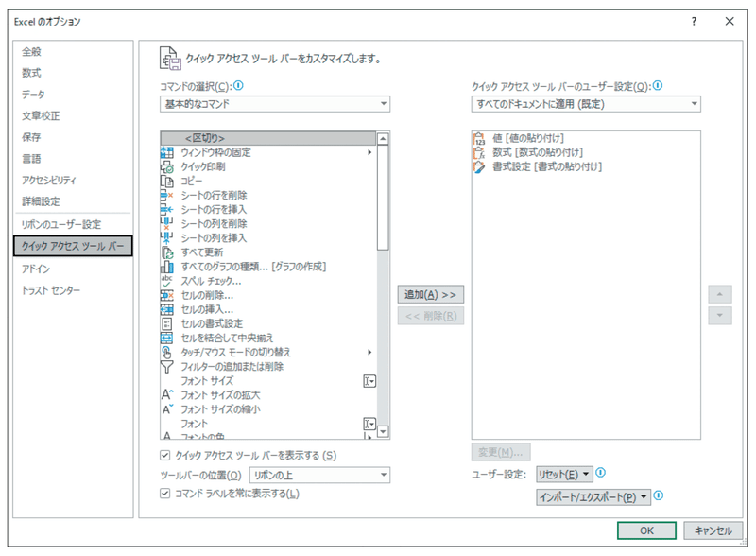Click the タッチ/マウス モードの切り替え icon
This screenshot has height=556, width=756.
(x=167, y=353)
